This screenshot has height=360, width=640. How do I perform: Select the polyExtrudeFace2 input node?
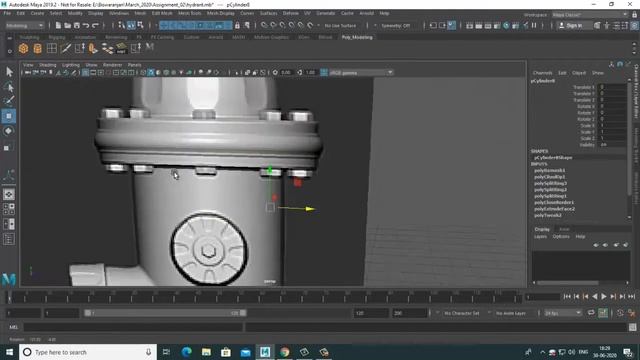554,209
